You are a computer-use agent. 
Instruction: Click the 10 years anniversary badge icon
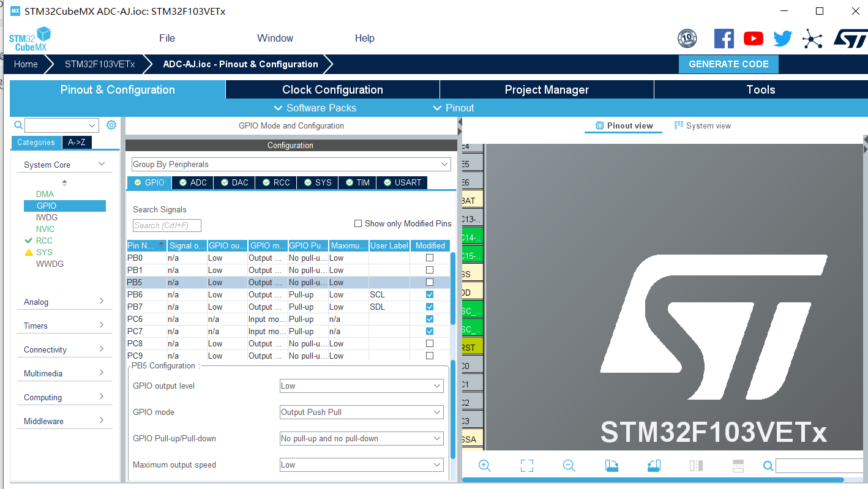[x=687, y=39]
